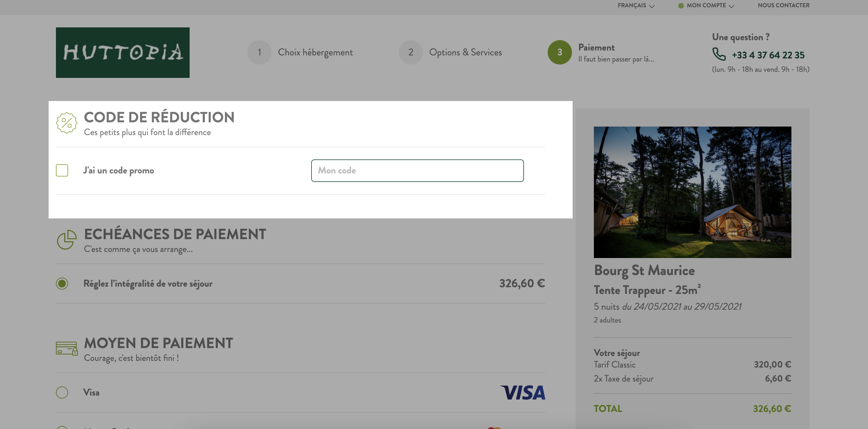868x429 pixels.
Task: Go to step 1 Choix hébergement
Action: (300, 52)
